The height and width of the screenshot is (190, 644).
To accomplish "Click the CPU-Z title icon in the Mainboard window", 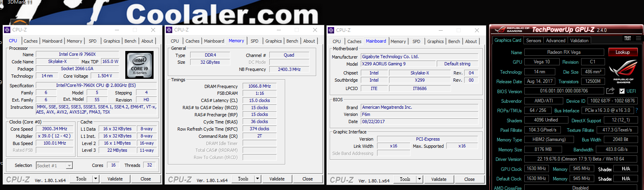I will [331, 30].
